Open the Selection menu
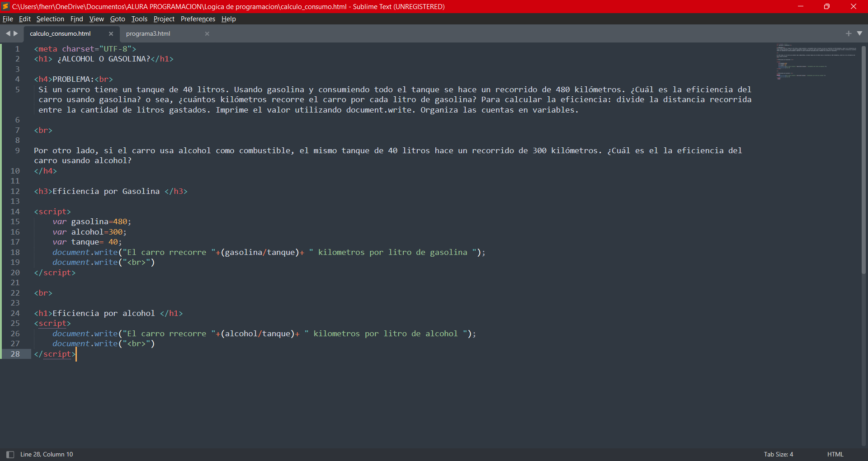Image resolution: width=868 pixels, height=461 pixels. (x=50, y=19)
